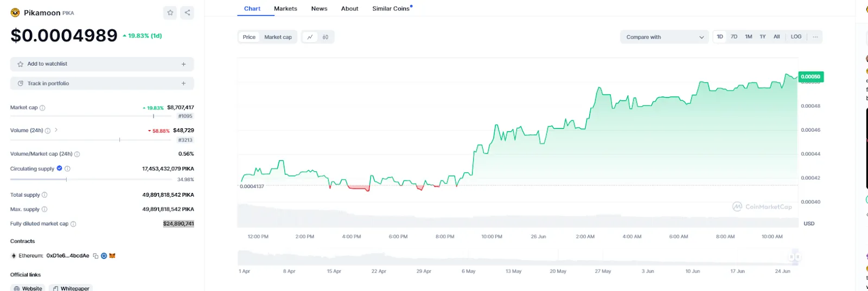Open the Whitepaper official link
Viewport: 868px width, 291px height.
[x=71, y=288]
